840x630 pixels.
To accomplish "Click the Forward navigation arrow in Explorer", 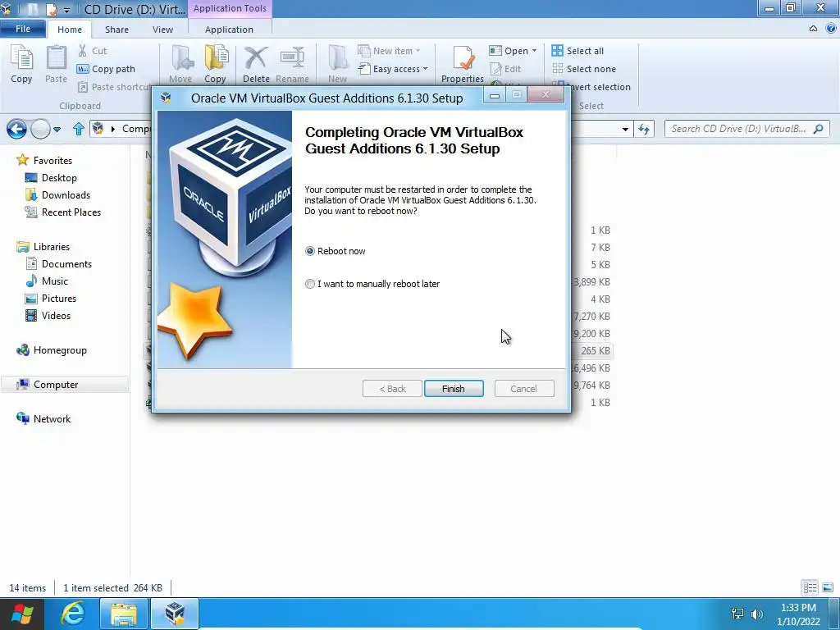I will pos(40,129).
